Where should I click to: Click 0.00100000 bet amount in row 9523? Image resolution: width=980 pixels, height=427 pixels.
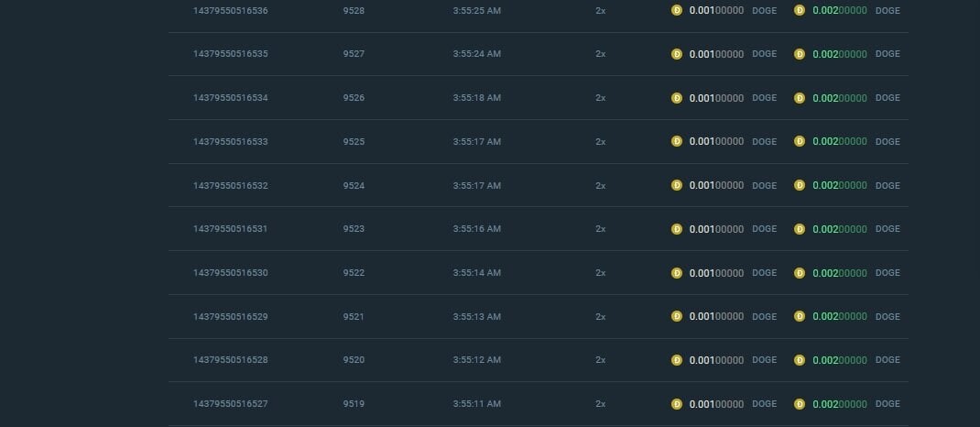[716, 229]
